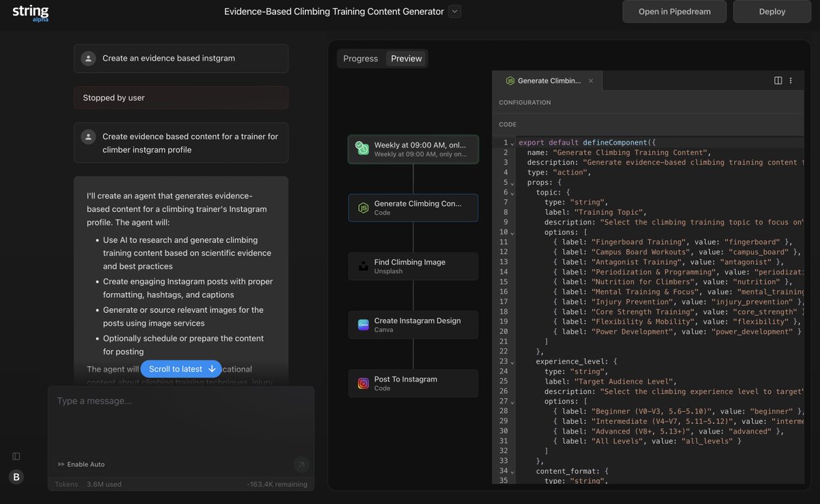The width and height of the screenshot is (820, 504).
Task: Click the send message arrow icon
Action: coord(301,465)
